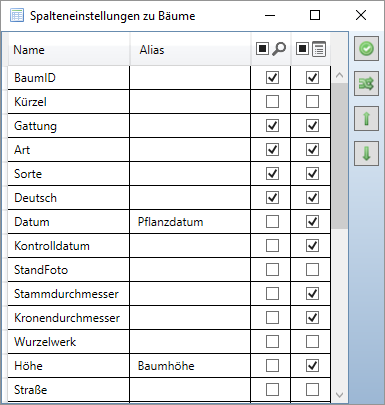The width and height of the screenshot is (385, 405).
Task: Click the green checkmark confirm icon
Action: point(366,49)
